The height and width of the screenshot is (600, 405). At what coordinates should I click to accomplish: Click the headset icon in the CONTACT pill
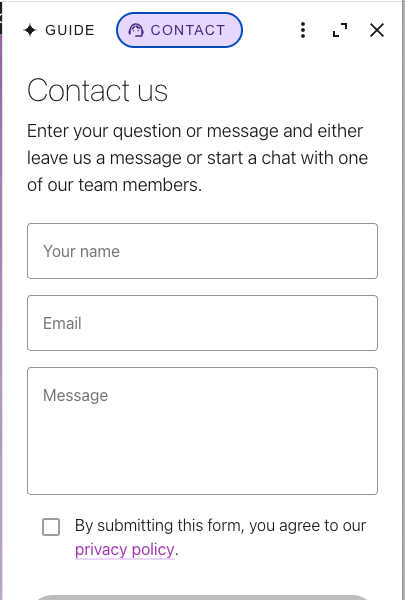pyautogui.click(x=136, y=30)
